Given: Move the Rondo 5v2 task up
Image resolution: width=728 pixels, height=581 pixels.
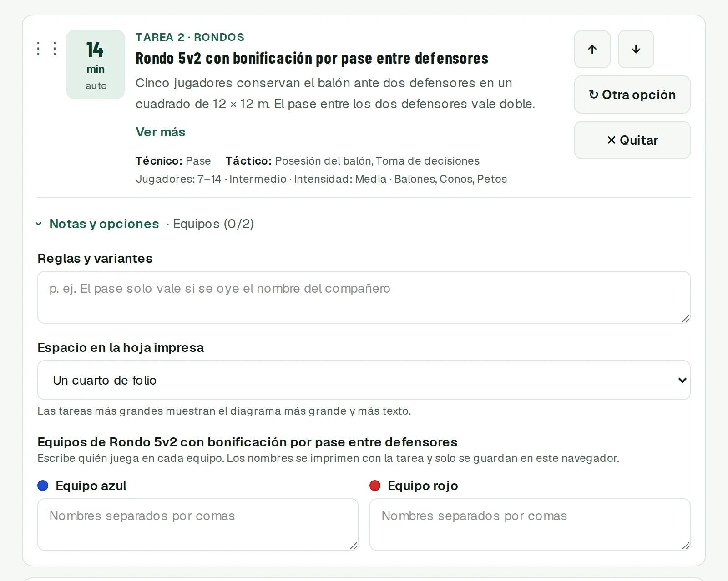Looking at the screenshot, I should point(592,49).
